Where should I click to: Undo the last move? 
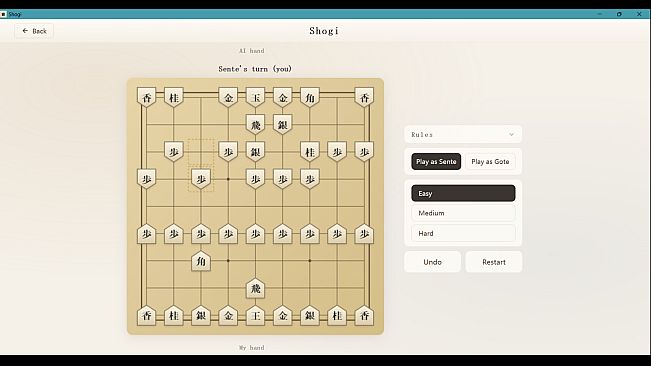click(x=433, y=262)
